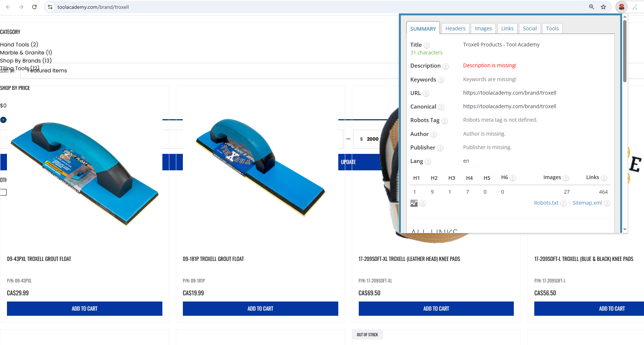Click the help icon next to Author
This screenshot has height=345, width=644.
434,134
